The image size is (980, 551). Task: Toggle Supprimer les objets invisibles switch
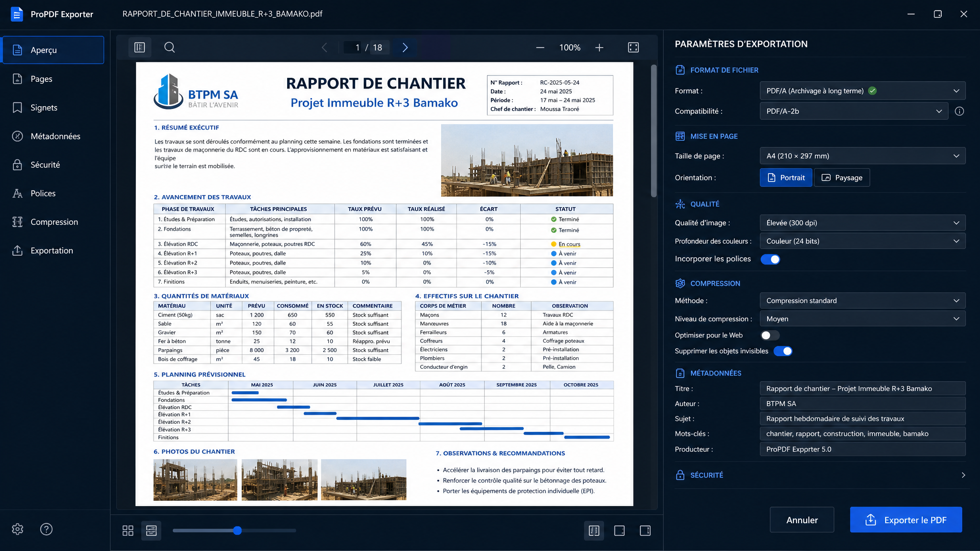point(783,351)
